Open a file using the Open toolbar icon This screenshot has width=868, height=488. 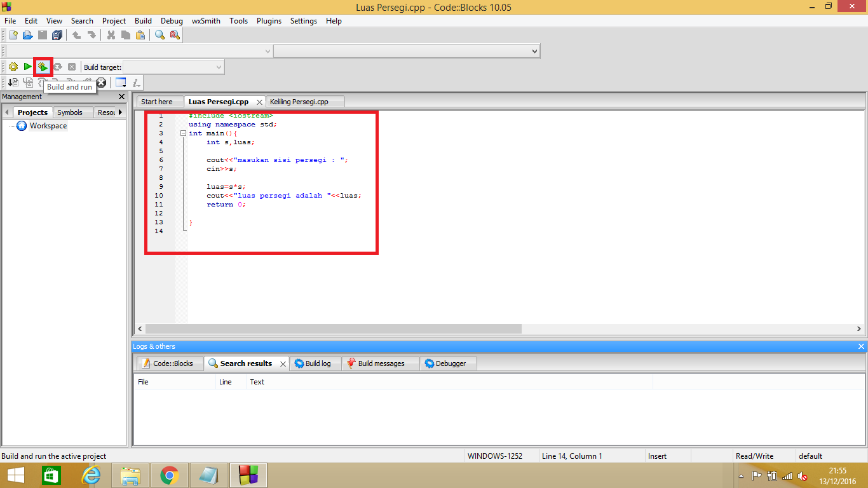click(27, 35)
